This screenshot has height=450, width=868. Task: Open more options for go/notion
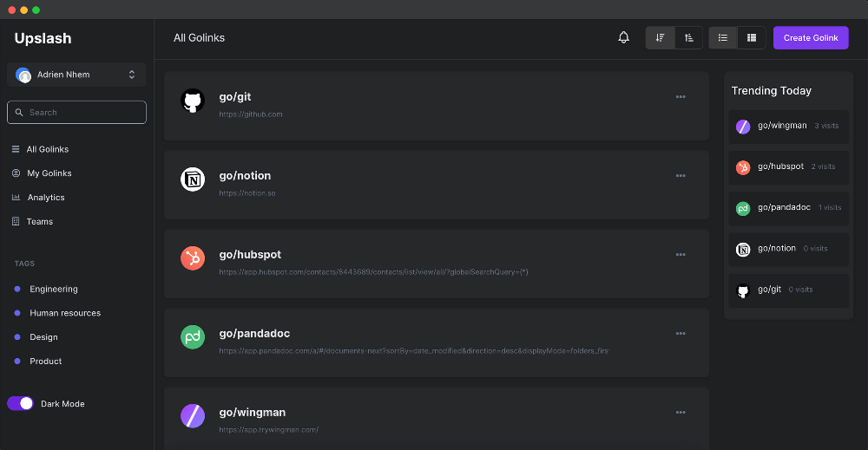pyautogui.click(x=681, y=176)
